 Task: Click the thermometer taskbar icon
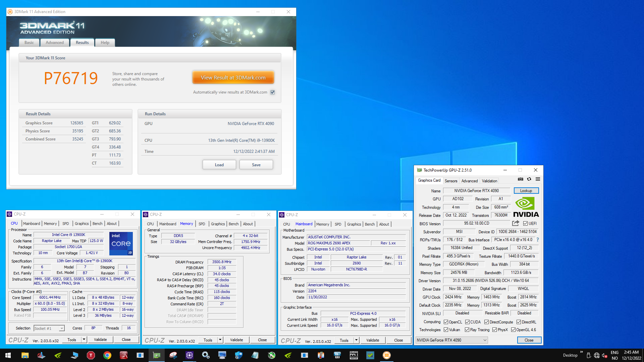click(321, 355)
